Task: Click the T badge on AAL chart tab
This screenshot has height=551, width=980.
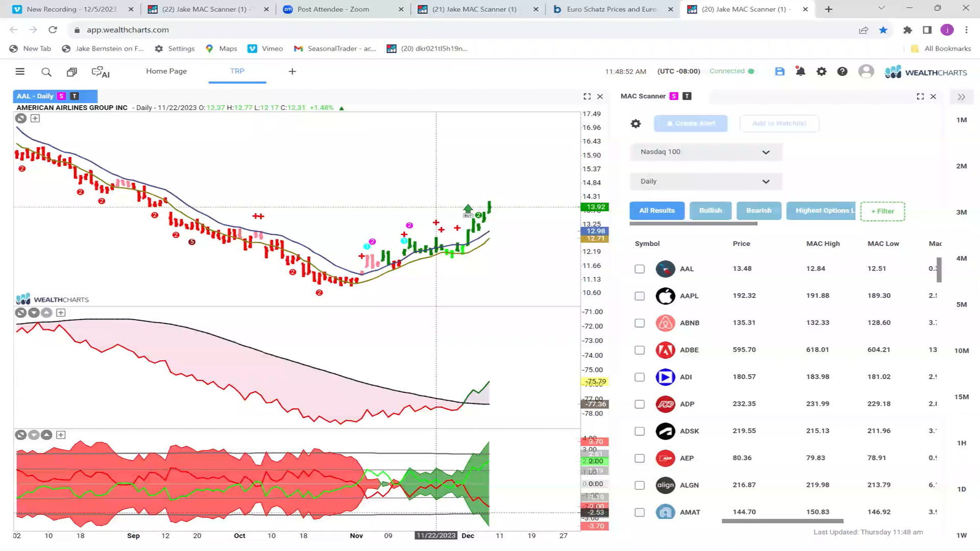Action: click(75, 96)
